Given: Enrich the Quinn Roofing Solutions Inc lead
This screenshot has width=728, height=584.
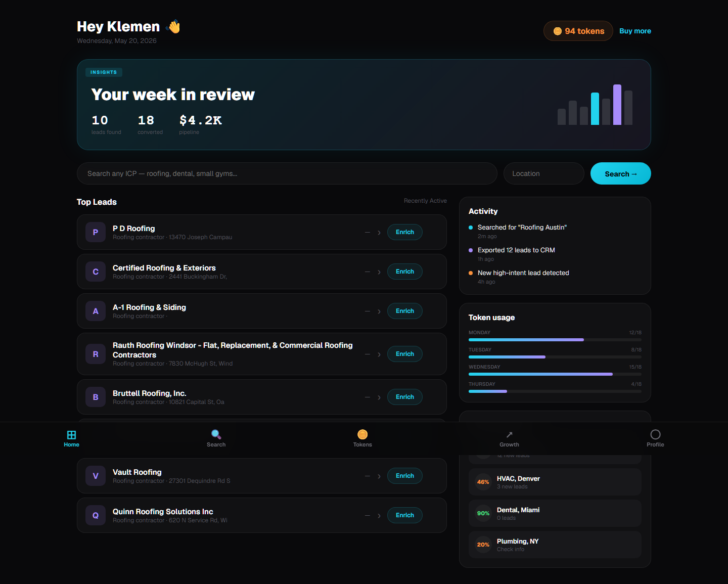Looking at the screenshot, I should click(405, 515).
